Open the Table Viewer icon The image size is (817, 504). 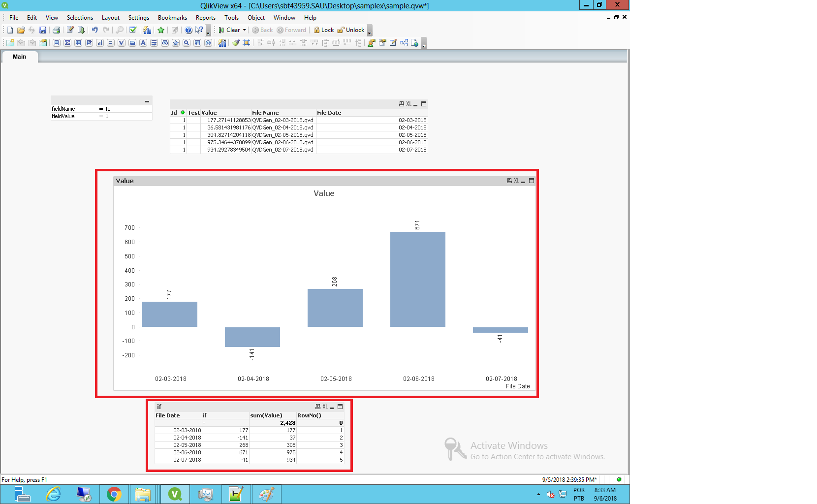tap(404, 43)
